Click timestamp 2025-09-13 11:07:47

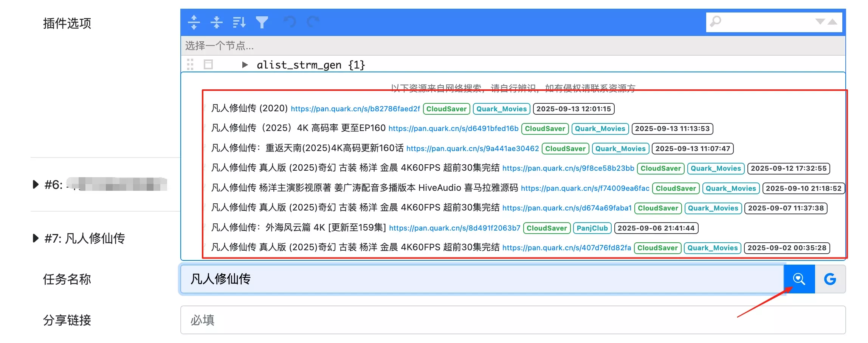(x=693, y=148)
